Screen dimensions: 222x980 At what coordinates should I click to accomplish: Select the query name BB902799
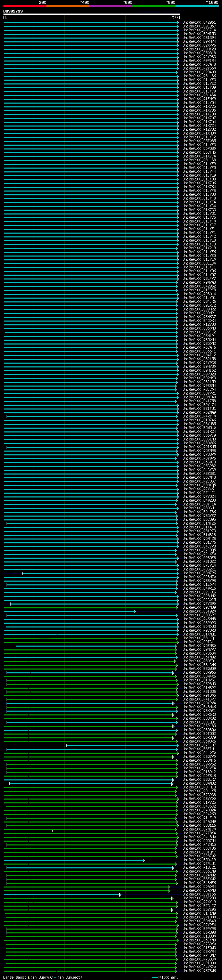pyautogui.click(x=13, y=11)
